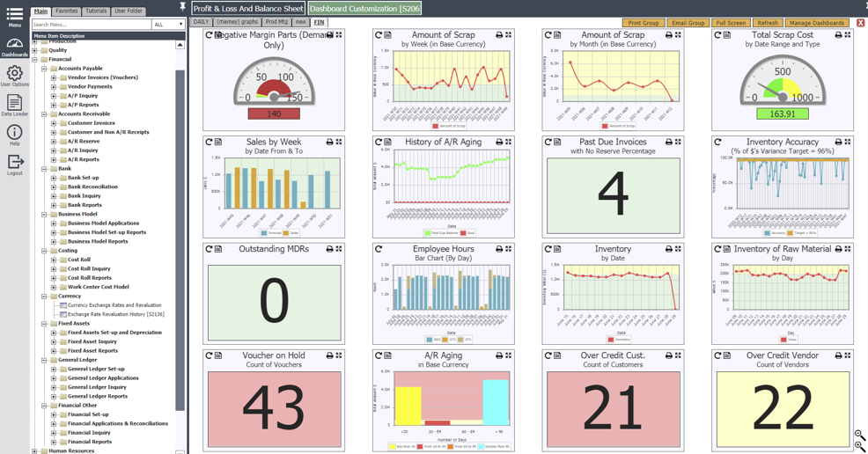Screen dimensions: 868x454
Task: Expand the Human Resources tree node
Action: [x=35, y=451]
